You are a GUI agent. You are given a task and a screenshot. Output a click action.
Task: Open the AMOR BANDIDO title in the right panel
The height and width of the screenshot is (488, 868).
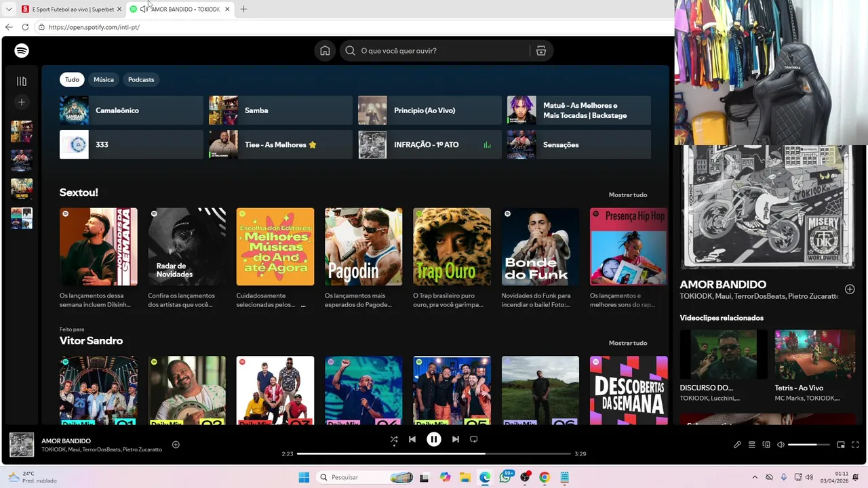723,285
